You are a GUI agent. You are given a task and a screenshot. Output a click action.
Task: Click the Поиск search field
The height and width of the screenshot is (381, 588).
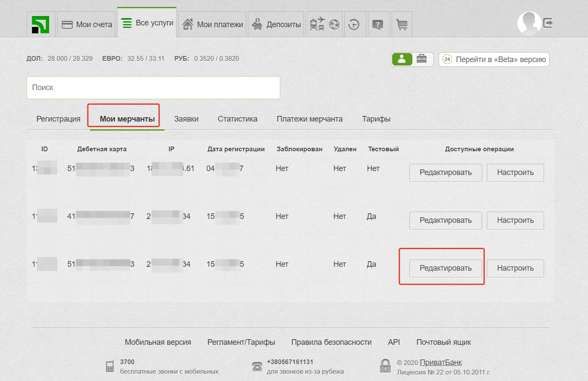point(153,87)
